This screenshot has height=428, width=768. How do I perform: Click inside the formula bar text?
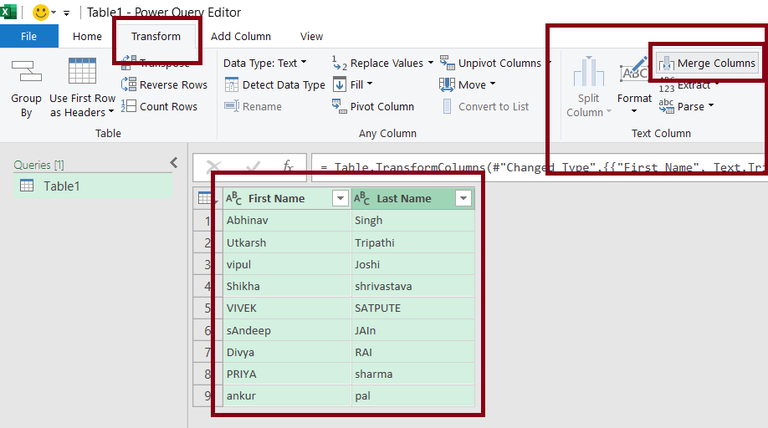[539, 167]
